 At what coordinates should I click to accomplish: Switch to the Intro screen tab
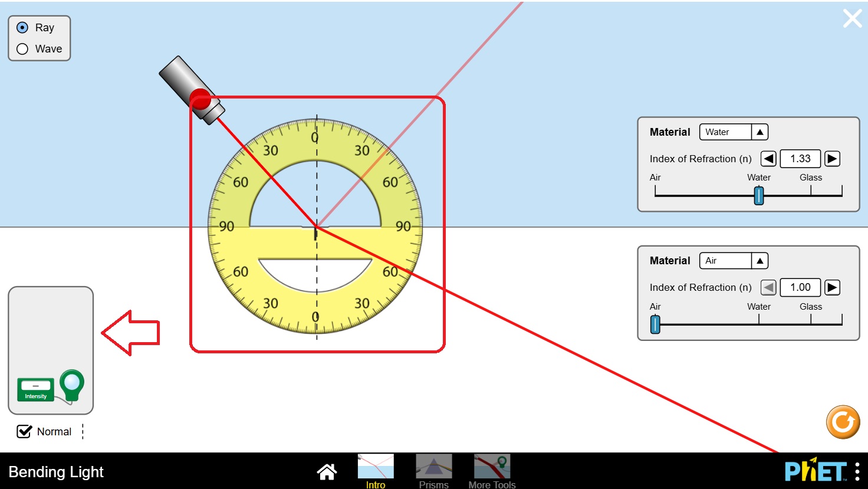coord(376,471)
